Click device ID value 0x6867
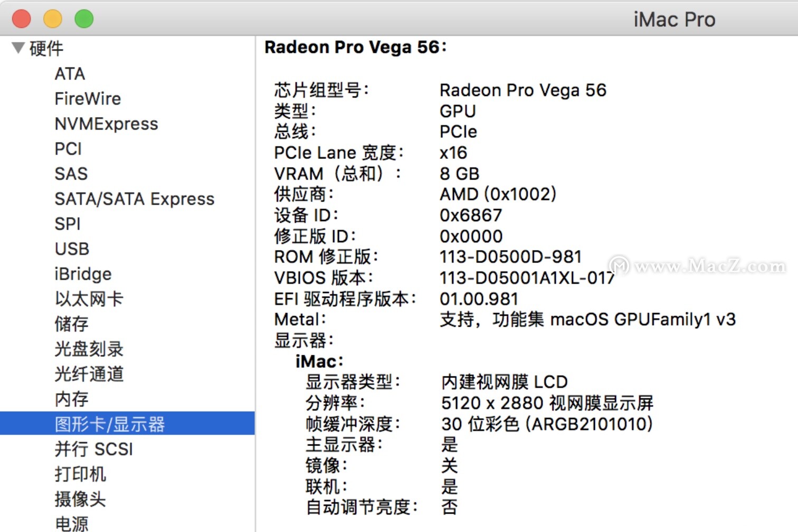This screenshot has height=532, width=798. pos(471,215)
